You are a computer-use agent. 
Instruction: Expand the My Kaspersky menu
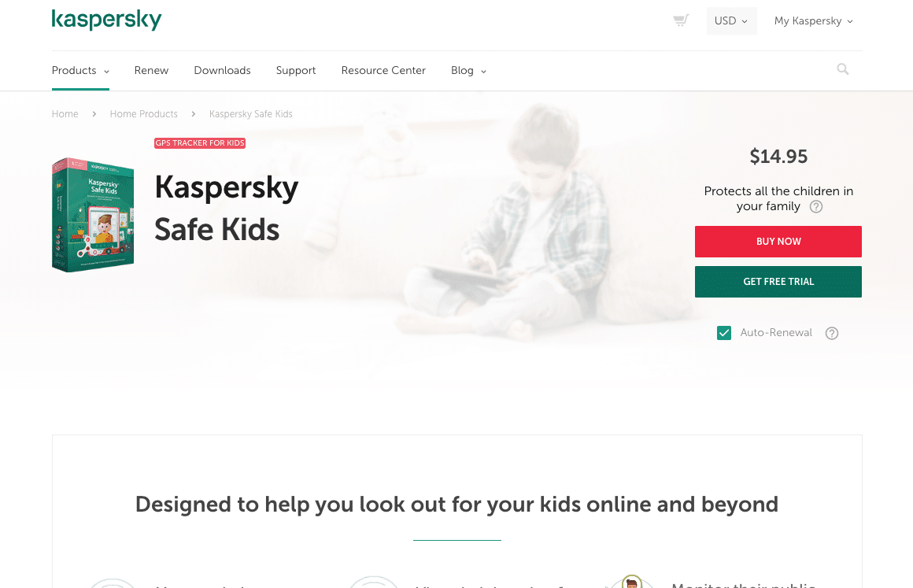coord(813,21)
